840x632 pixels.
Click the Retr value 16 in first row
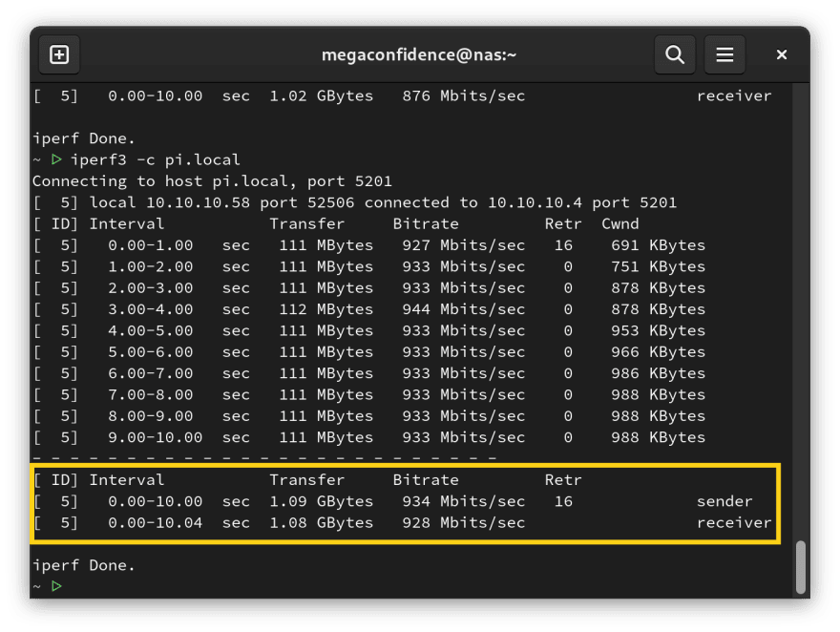[563, 245]
